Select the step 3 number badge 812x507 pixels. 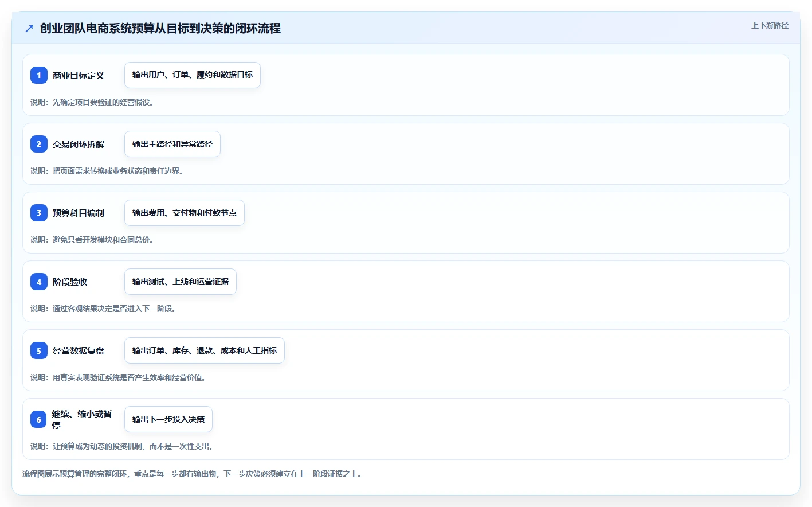39,213
